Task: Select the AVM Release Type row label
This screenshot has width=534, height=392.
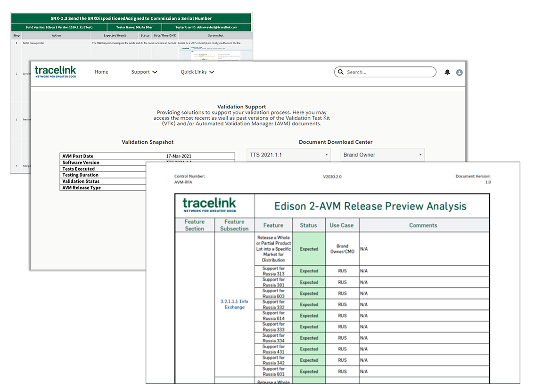Action: point(82,188)
